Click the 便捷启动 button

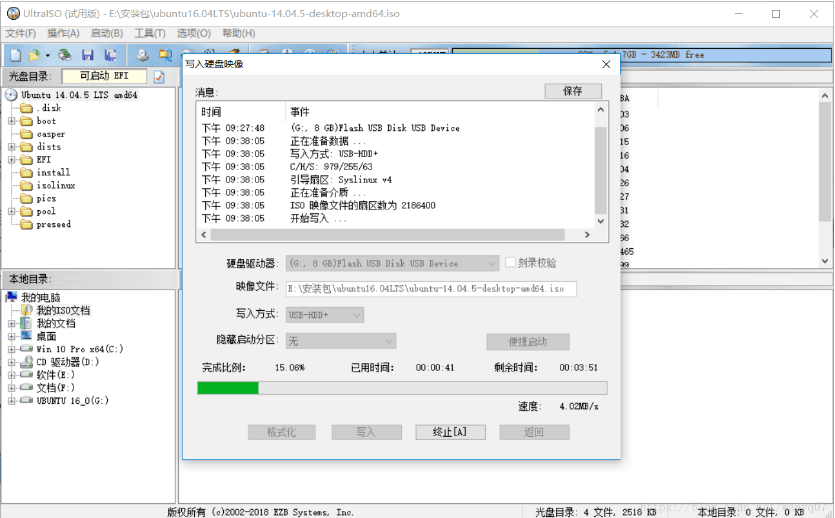pos(528,342)
